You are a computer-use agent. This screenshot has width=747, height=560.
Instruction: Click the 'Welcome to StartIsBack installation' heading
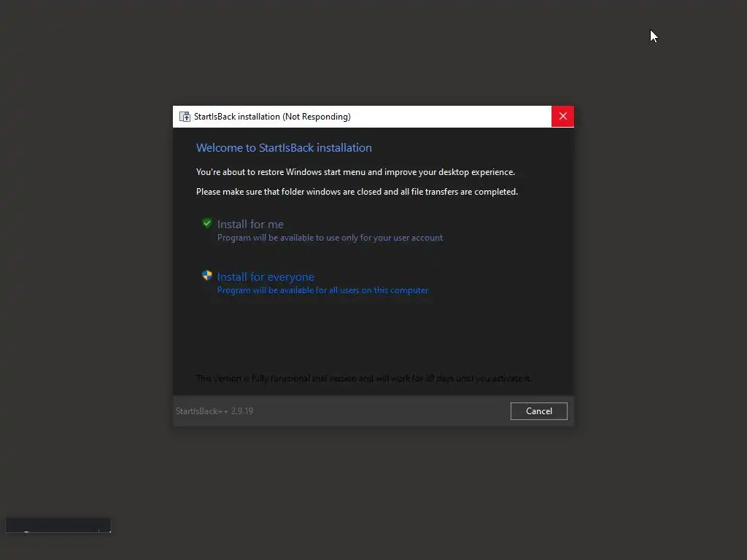click(284, 147)
